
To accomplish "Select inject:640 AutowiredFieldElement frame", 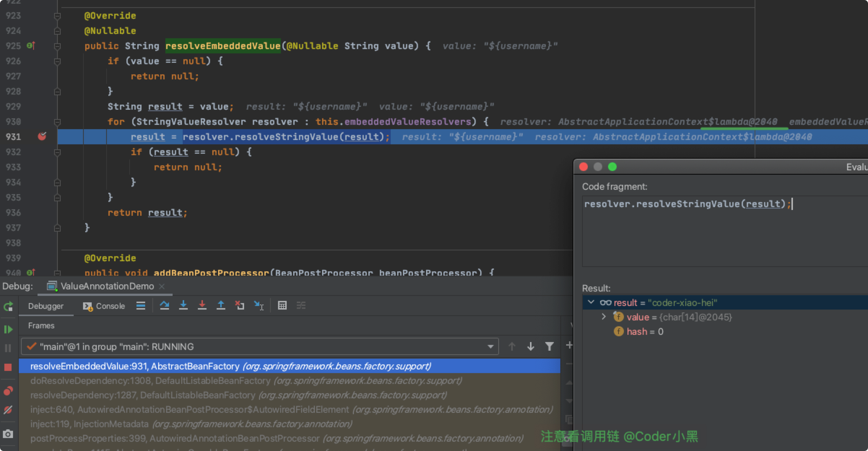I will (x=290, y=410).
